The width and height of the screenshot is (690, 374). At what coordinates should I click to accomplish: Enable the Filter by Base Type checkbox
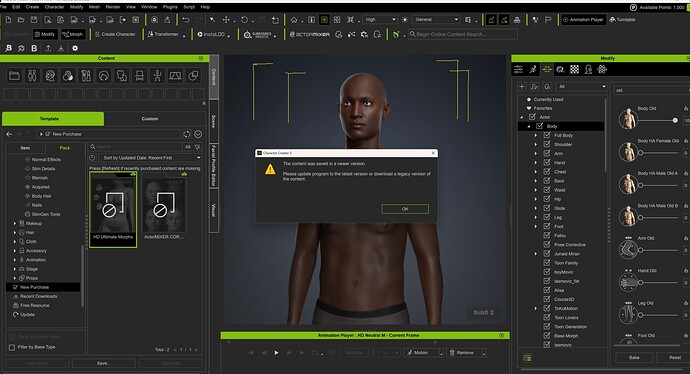coord(12,347)
